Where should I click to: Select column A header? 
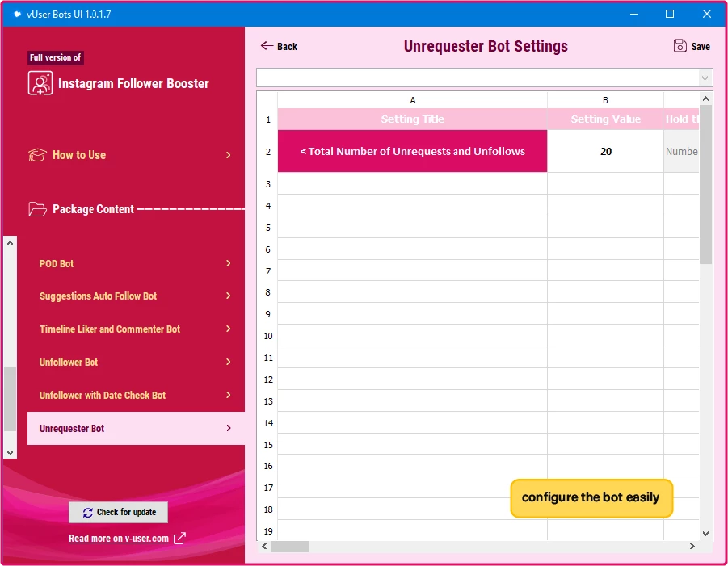point(412,100)
